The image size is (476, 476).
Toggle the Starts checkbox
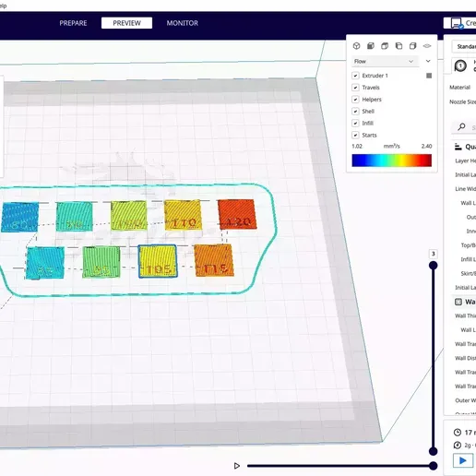coord(355,135)
